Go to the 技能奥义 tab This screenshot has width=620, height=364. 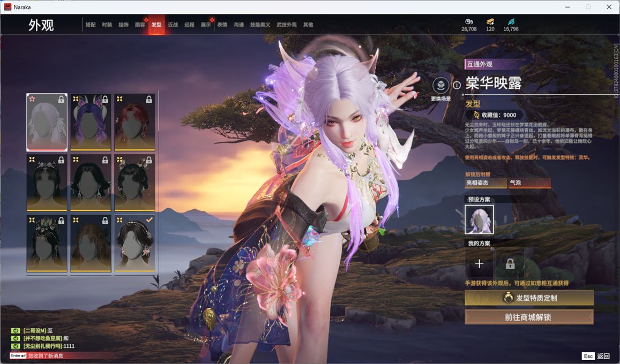260,25
